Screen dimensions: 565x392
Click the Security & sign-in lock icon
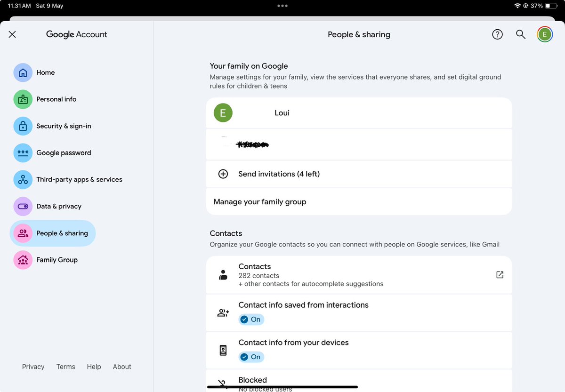point(23,126)
